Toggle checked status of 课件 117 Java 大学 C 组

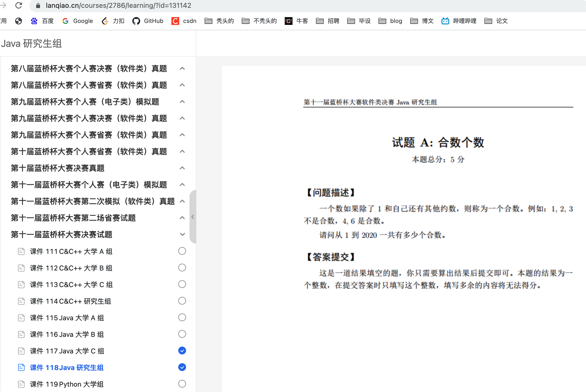(182, 351)
